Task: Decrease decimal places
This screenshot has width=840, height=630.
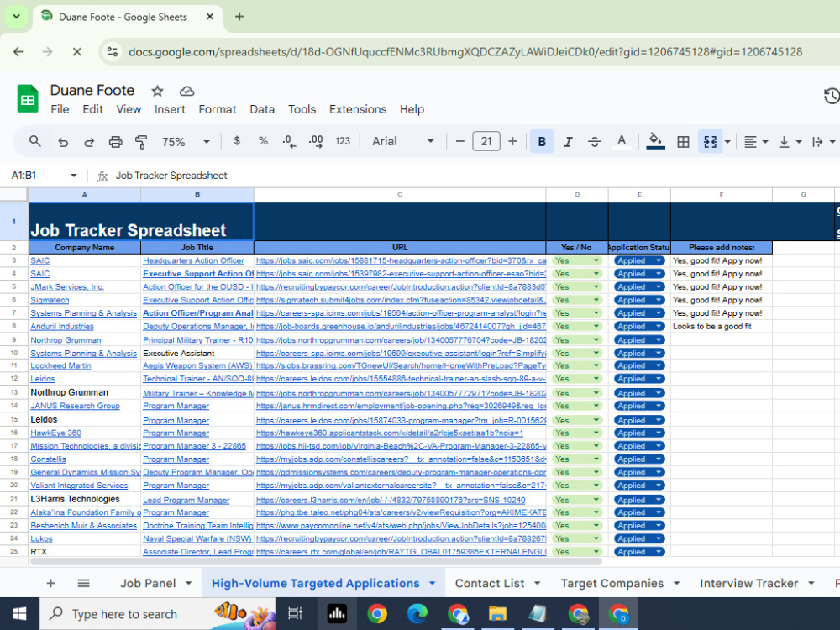Action: [x=289, y=141]
